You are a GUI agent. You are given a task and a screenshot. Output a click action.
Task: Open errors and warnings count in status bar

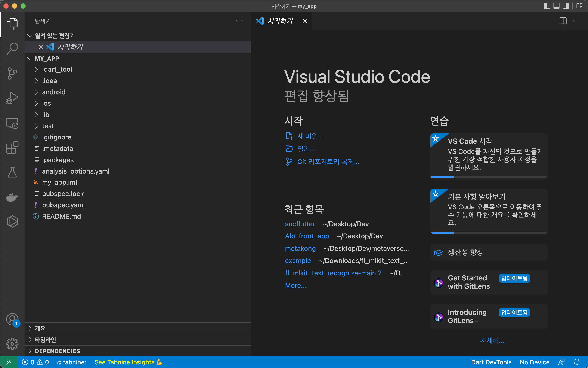[35, 362]
